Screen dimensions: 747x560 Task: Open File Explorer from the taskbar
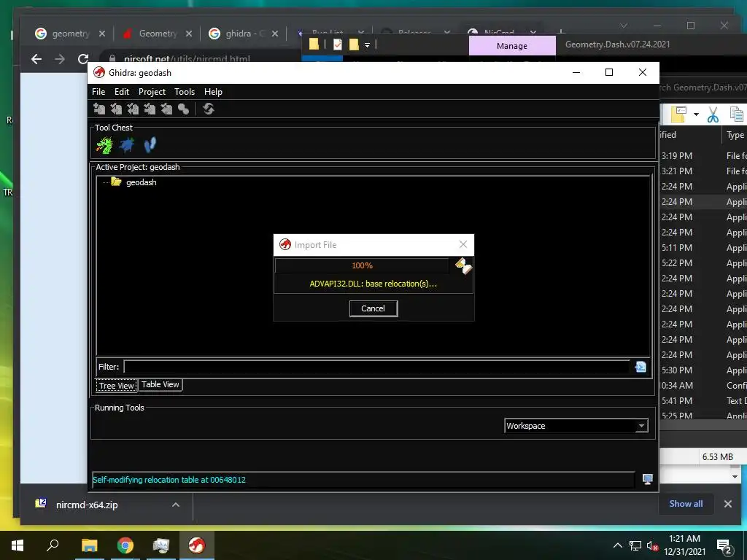click(x=89, y=545)
